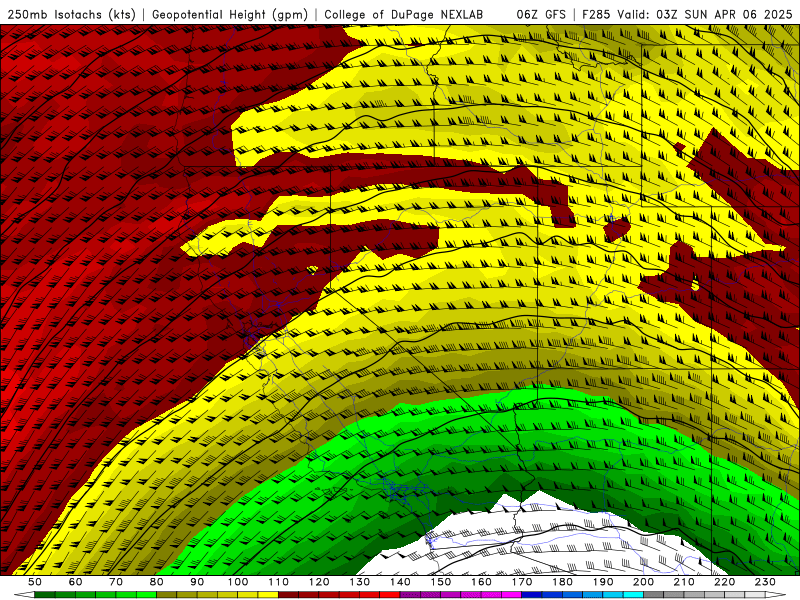Pick the olive swatch just right of 80

166,594
